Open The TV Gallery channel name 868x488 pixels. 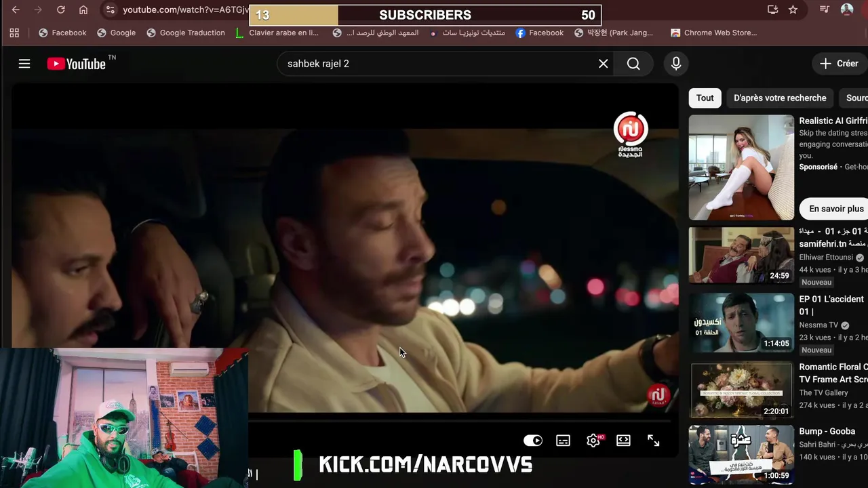click(x=823, y=392)
